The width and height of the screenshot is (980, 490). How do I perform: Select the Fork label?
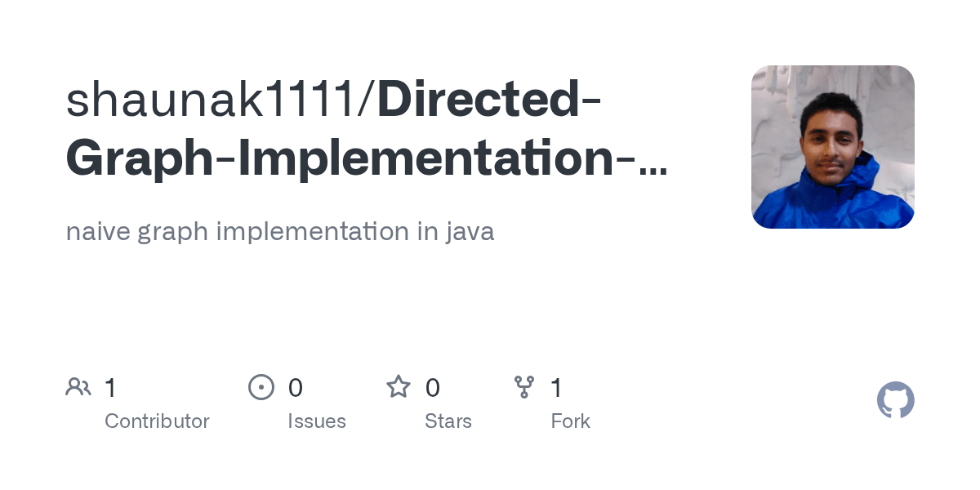[x=570, y=421]
